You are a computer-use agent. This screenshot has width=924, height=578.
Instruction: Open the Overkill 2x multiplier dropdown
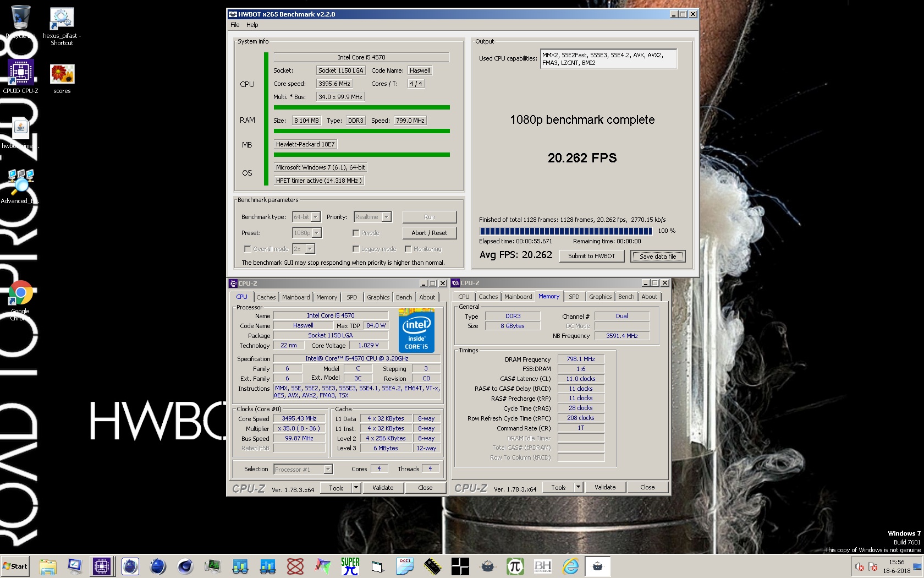304,249
